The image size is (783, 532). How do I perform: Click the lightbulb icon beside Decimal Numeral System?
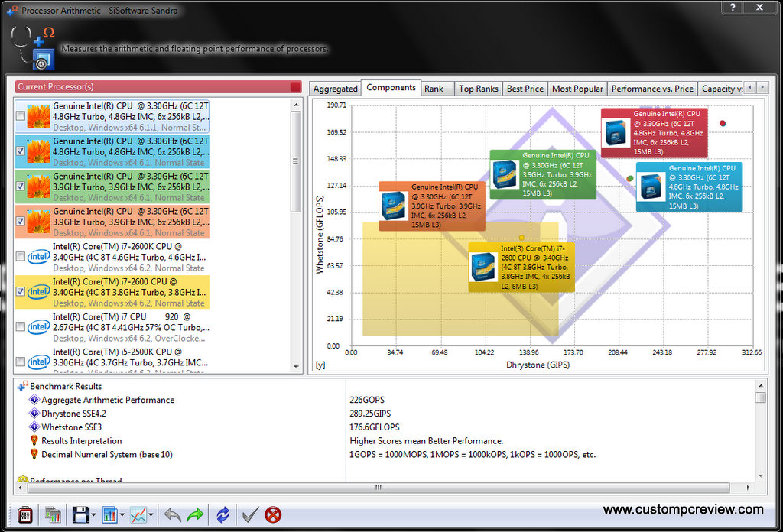pos(34,453)
